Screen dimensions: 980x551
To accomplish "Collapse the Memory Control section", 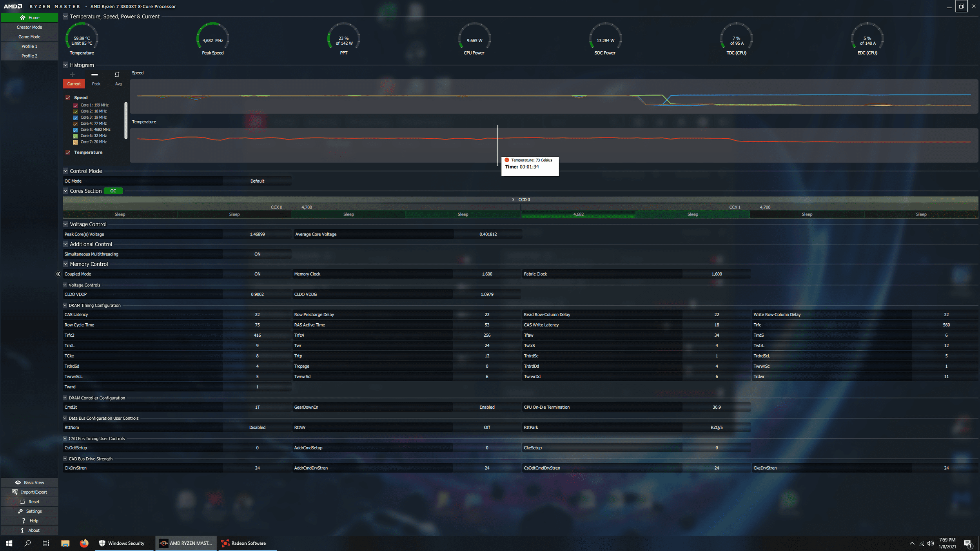I will tap(65, 264).
